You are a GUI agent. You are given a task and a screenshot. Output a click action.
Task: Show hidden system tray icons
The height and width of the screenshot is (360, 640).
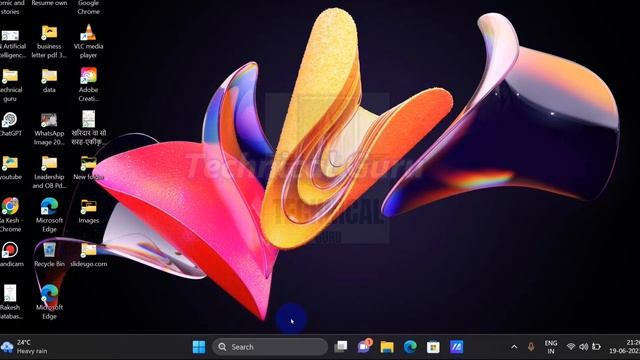(514, 347)
